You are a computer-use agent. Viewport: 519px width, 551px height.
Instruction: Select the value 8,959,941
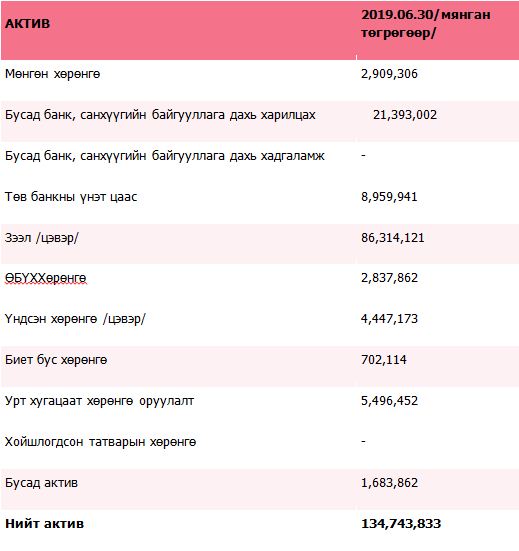click(389, 197)
